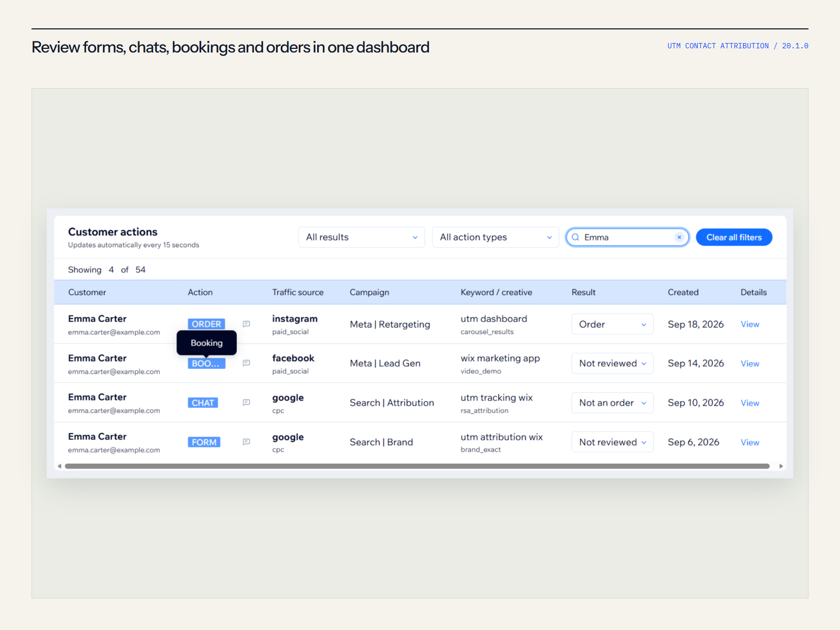Click the Customer column header
840x630 pixels.
(x=87, y=292)
